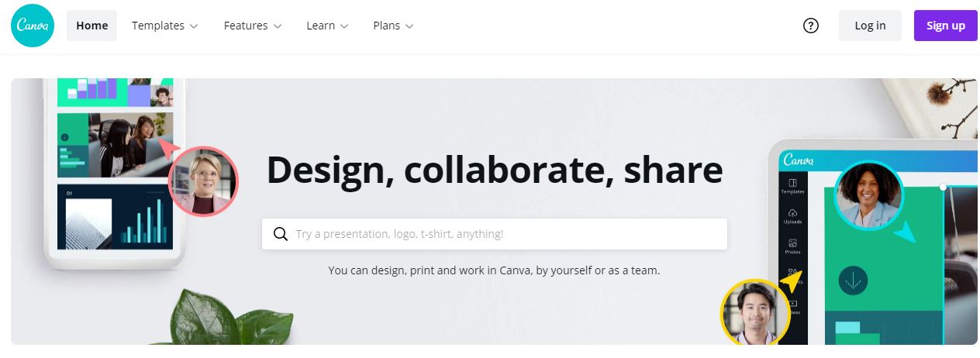Click the purple Sign up button
Viewport: 980px width, 358px height.
(946, 26)
